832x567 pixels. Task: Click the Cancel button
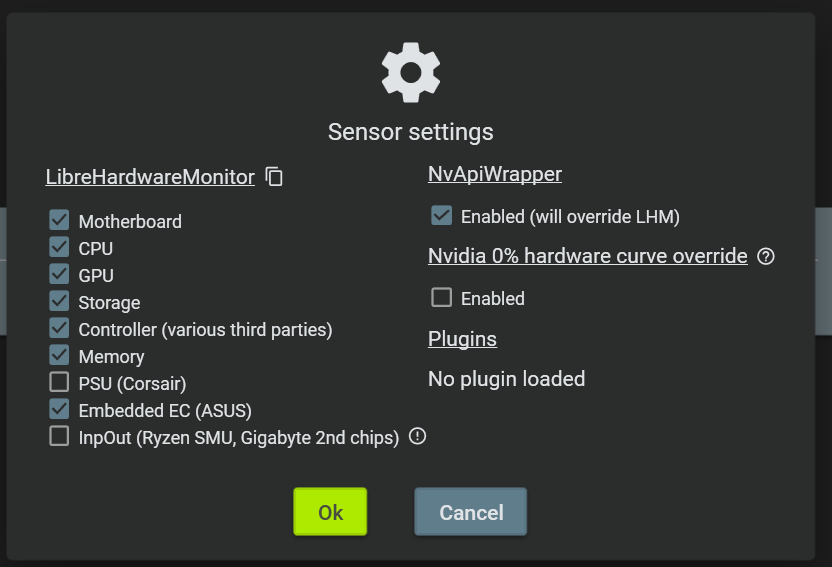coord(471,512)
